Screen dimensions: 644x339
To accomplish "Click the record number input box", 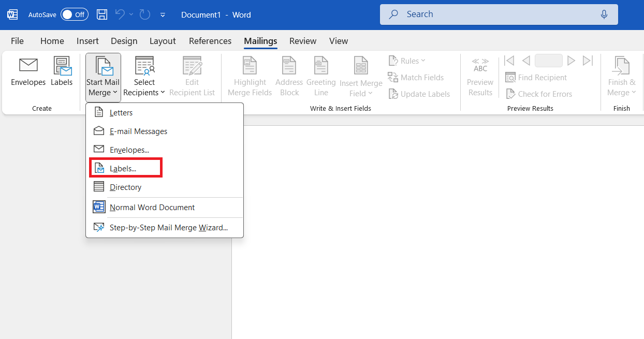I will point(549,61).
